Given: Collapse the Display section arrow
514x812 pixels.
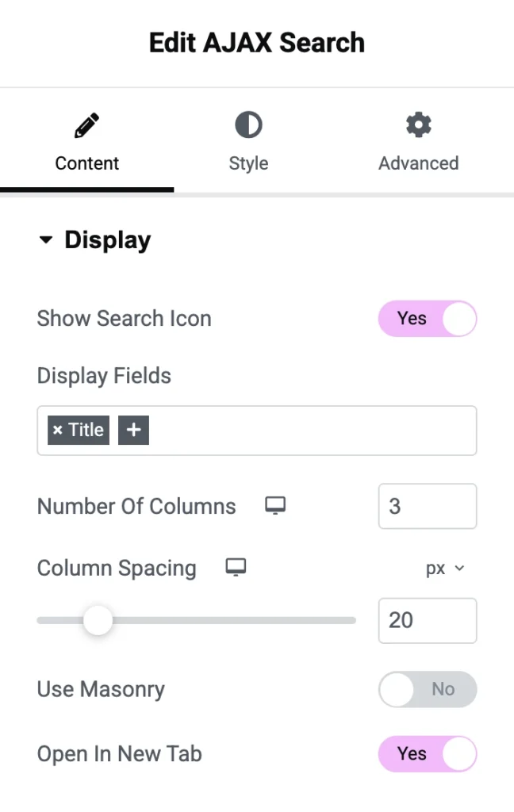Looking at the screenshot, I should click(46, 240).
